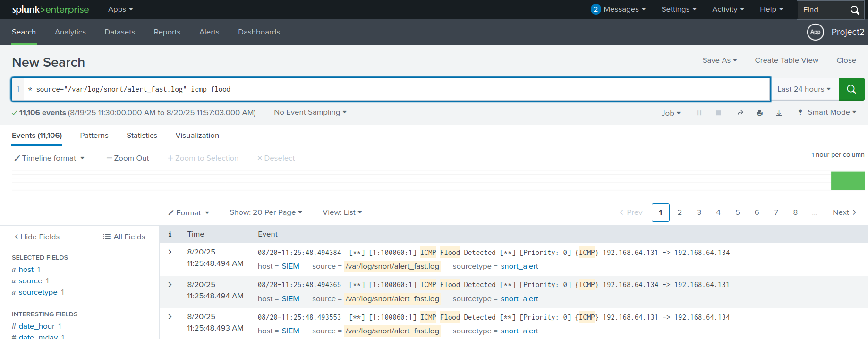Open the Format dropdown above results
The height and width of the screenshot is (339, 868).
(x=189, y=213)
